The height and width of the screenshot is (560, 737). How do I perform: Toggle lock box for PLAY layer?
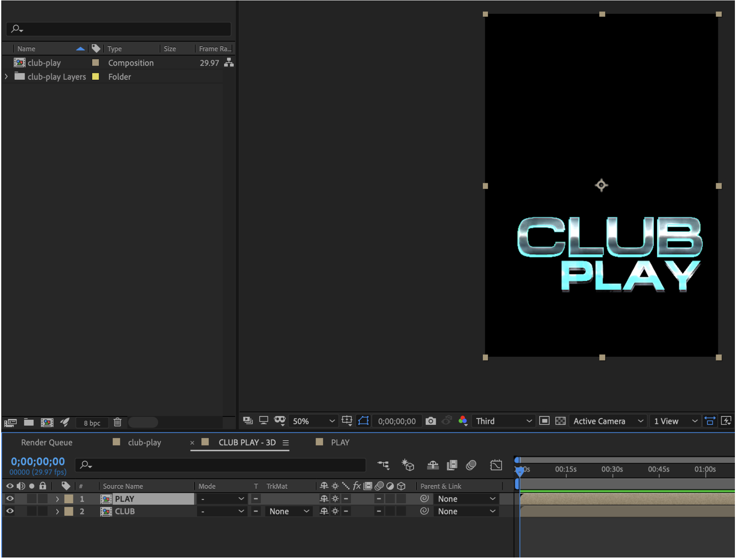43,499
